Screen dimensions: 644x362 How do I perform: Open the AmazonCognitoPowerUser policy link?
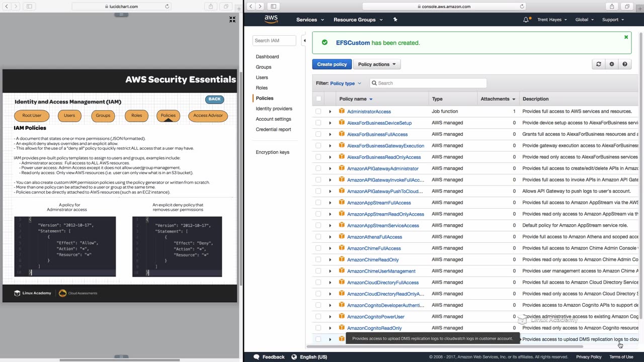click(375, 317)
